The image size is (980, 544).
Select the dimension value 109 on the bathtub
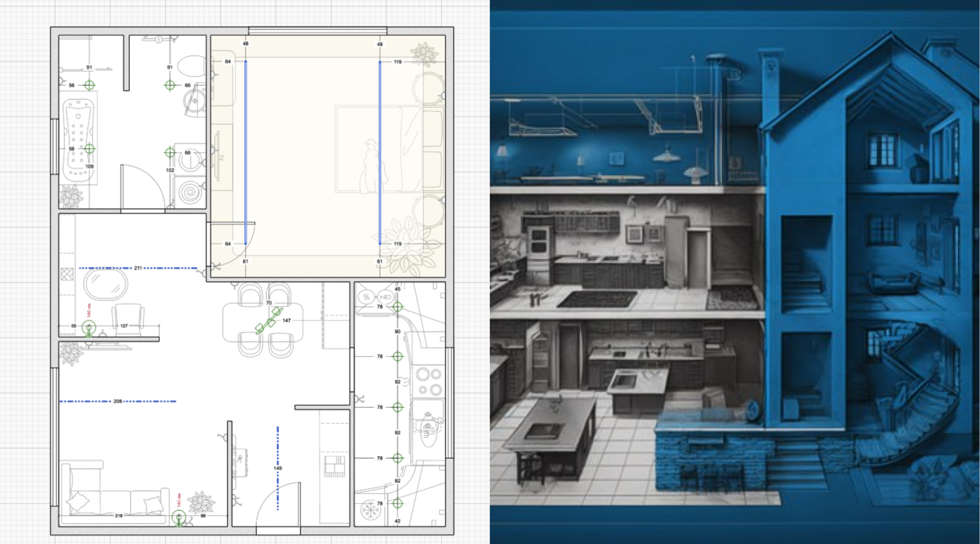click(89, 166)
